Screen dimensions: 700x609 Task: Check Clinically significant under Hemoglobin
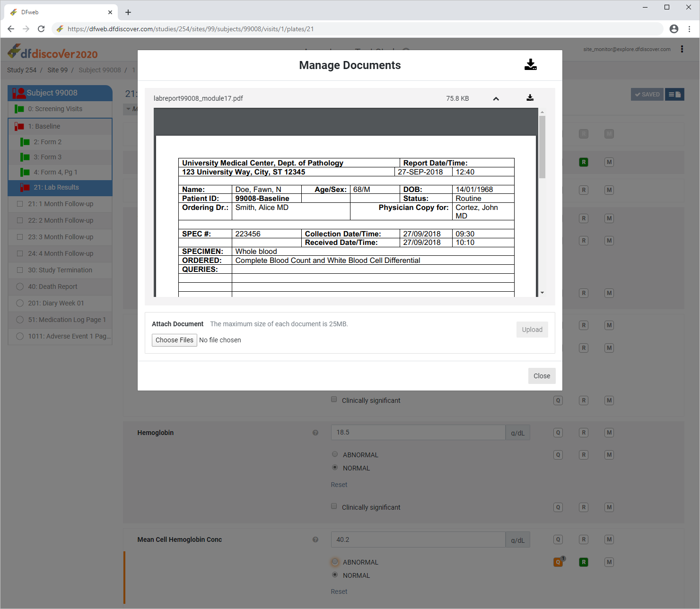pos(334,506)
